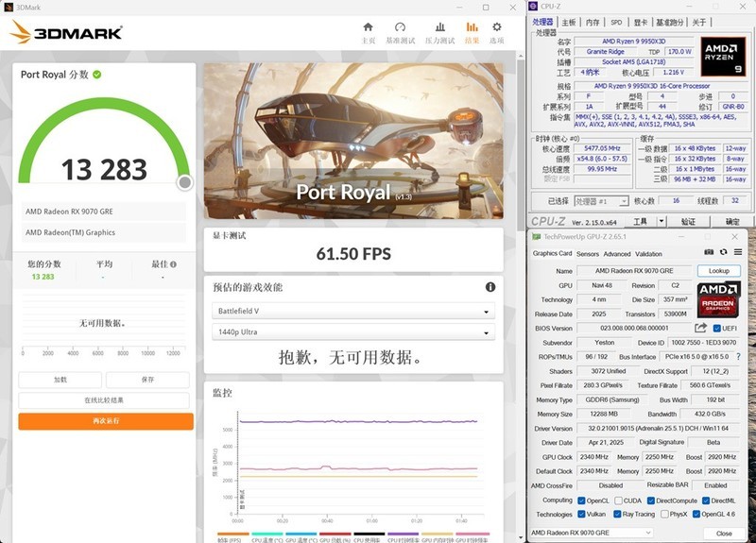The height and width of the screenshot is (543, 756).
Task: Click the 3DMark logo
Action: (x=66, y=32)
